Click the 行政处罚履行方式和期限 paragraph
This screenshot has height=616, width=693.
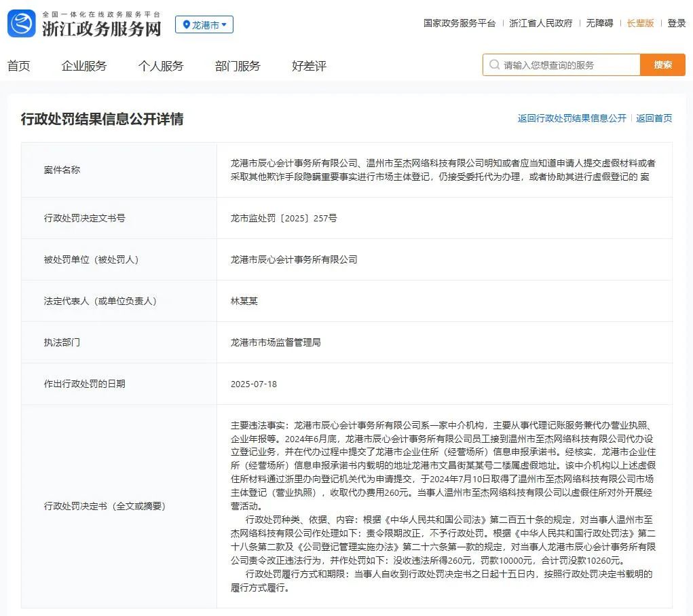[441, 581]
